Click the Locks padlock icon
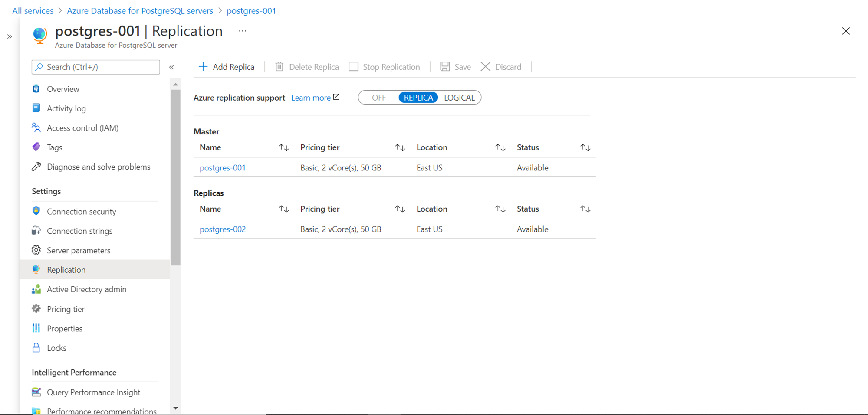Screen dimensions: 868x415 click(x=36, y=348)
